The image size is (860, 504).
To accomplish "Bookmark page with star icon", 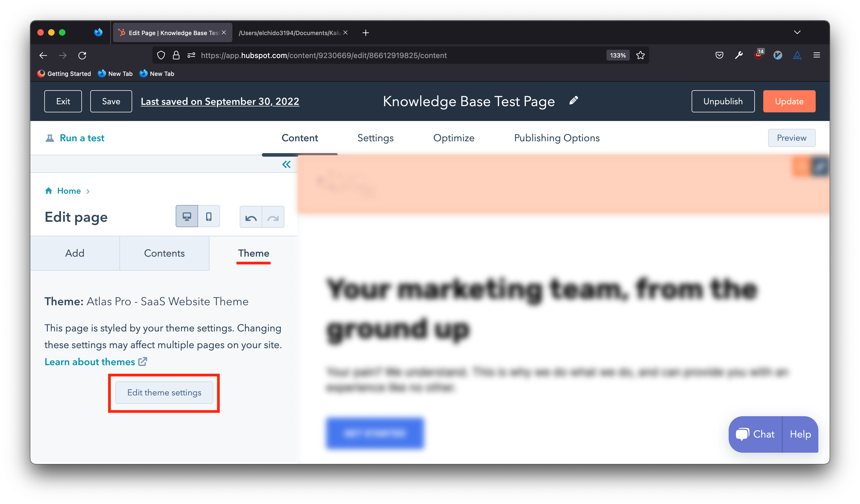I will (x=640, y=55).
